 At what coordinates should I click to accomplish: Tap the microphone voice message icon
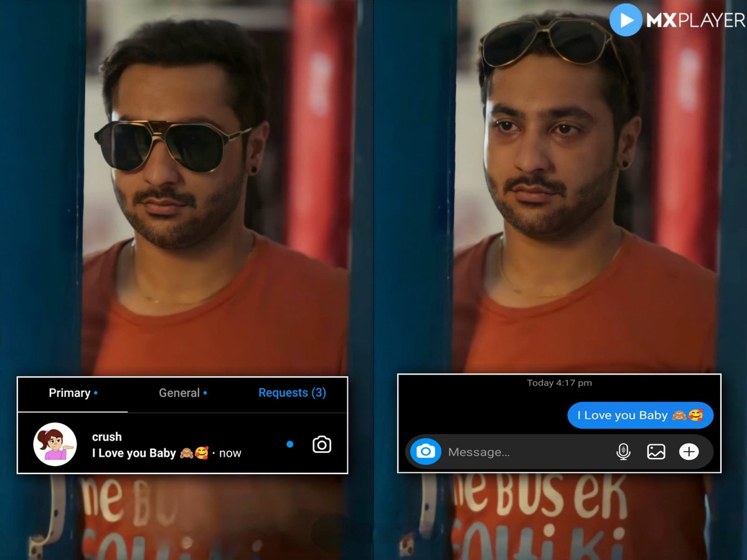coord(623,452)
